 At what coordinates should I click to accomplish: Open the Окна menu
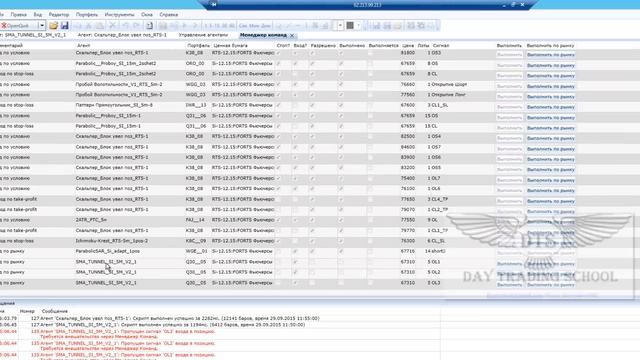click(x=147, y=15)
